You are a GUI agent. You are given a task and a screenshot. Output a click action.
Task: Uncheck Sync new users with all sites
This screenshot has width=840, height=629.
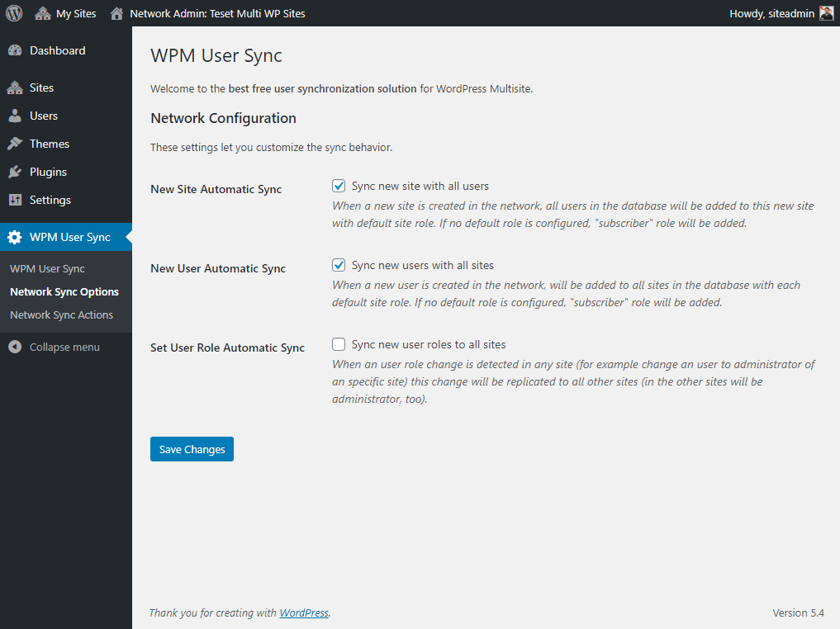click(339, 265)
